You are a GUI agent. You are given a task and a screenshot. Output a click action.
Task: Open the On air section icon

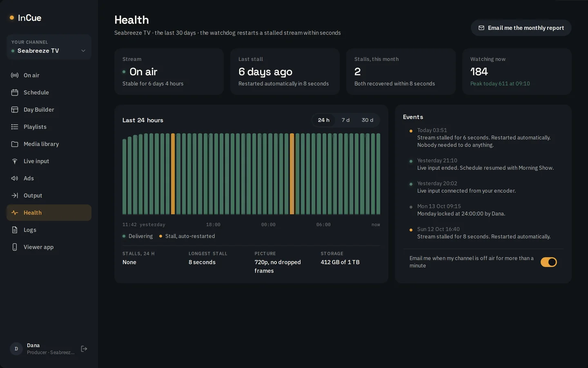tap(15, 75)
